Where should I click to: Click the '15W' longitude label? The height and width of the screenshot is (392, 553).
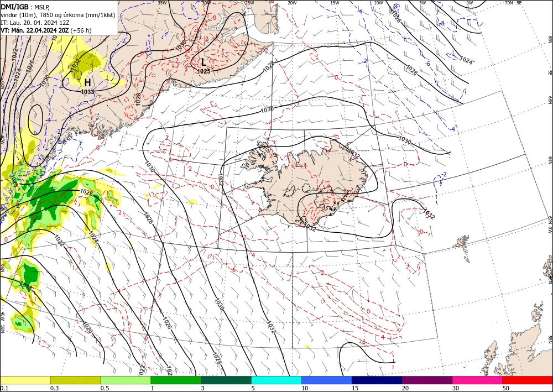(335, 2)
